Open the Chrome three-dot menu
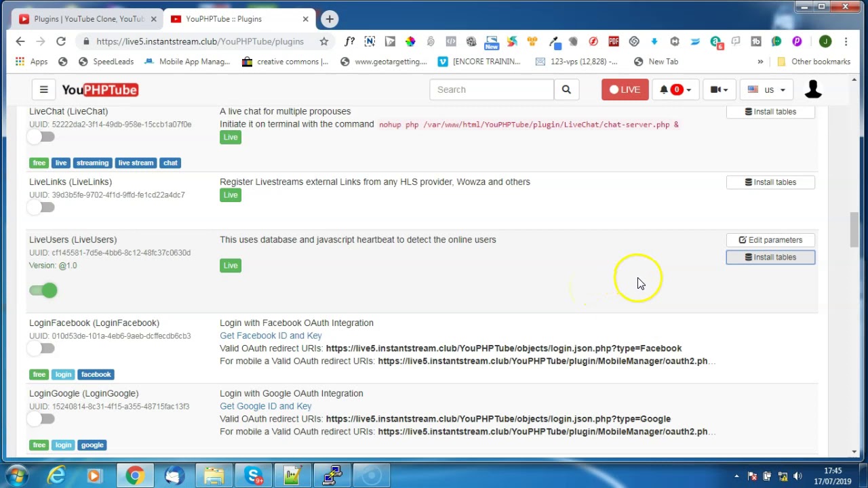This screenshot has width=868, height=488. [846, 41]
